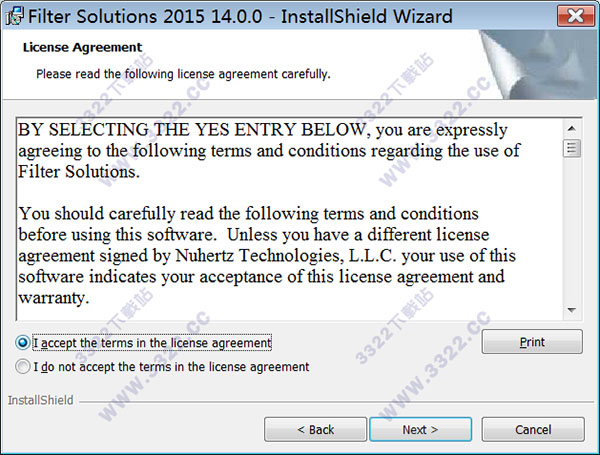Image resolution: width=600 pixels, height=455 pixels.
Task: Click the installer icon in the title bar
Action: (11, 16)
